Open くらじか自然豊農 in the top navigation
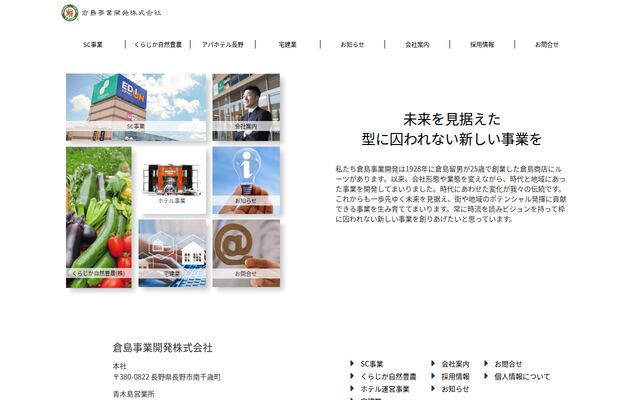The width and height of the screenshot is (640, 400). (158, 44)
